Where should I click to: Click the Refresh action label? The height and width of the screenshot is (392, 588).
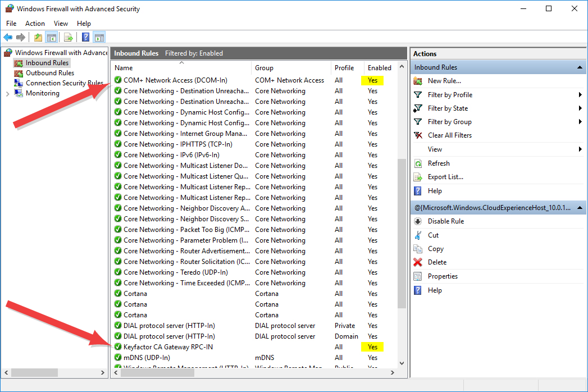pos(439,163)
